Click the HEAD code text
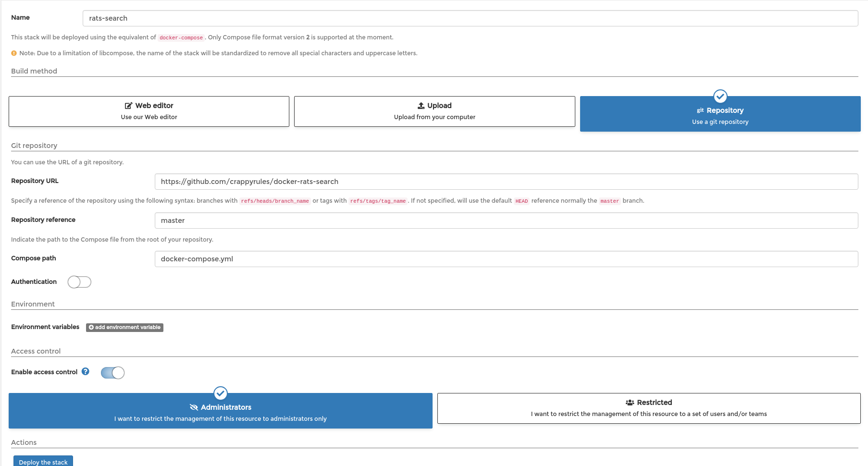 click(521, 201)
